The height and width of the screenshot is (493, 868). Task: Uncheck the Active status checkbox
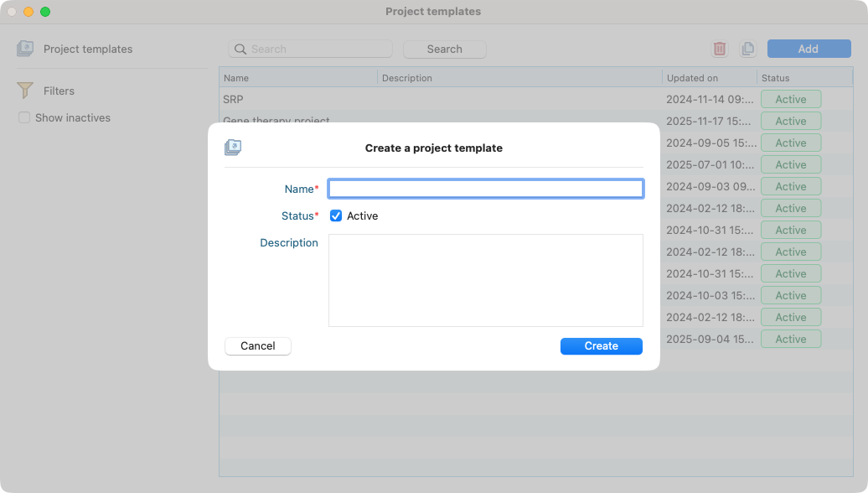(x=336, y=215)
